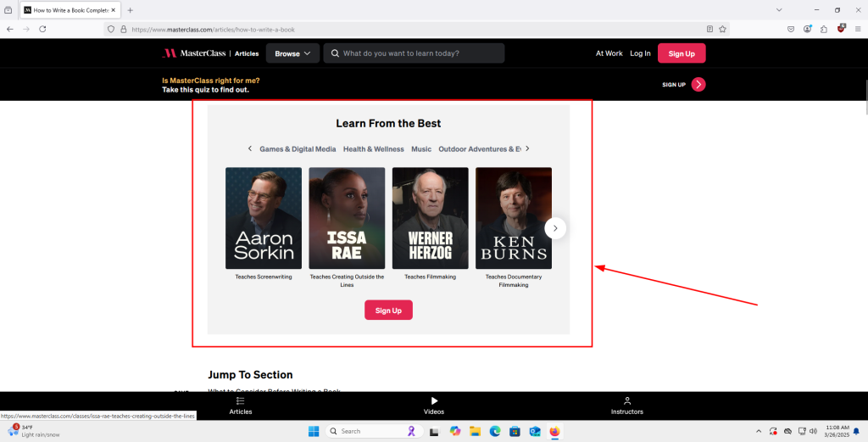Switch to Instructors bottom tab
This screenshot has height=442, width=868.
point(627,406)
